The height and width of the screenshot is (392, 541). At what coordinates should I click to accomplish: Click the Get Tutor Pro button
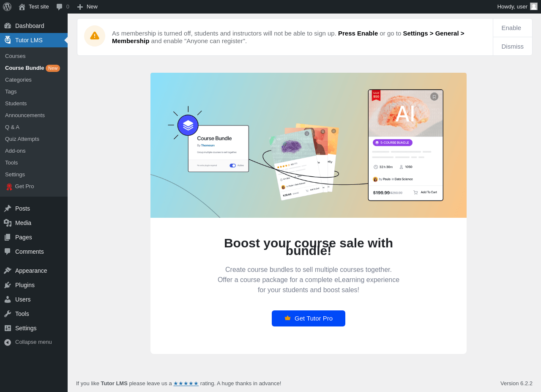coord(309,318)
